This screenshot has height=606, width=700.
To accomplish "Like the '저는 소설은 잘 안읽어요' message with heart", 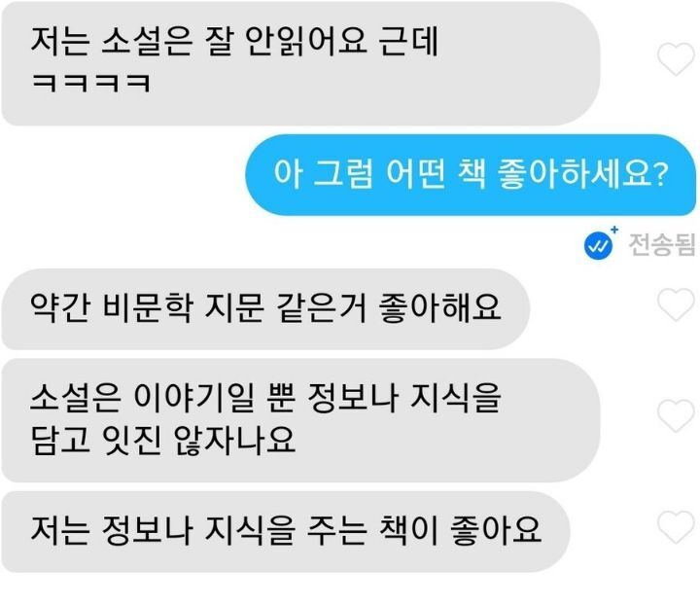I will pos(676,59).
